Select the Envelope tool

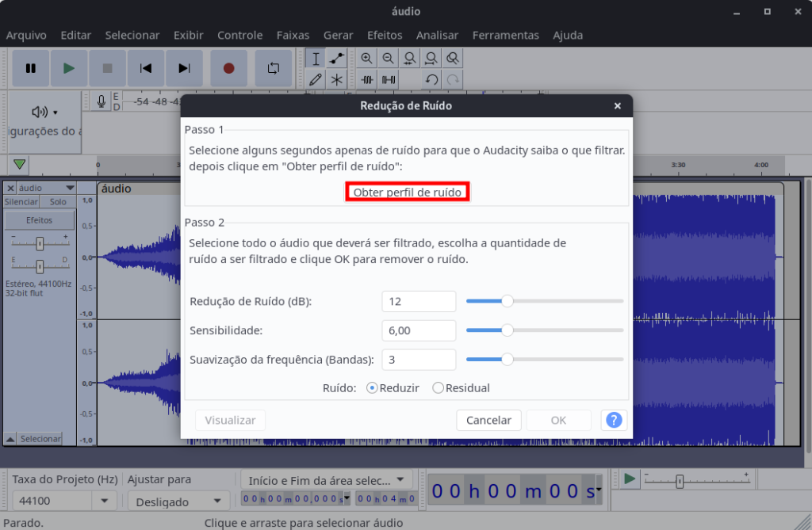coord(336,59)
